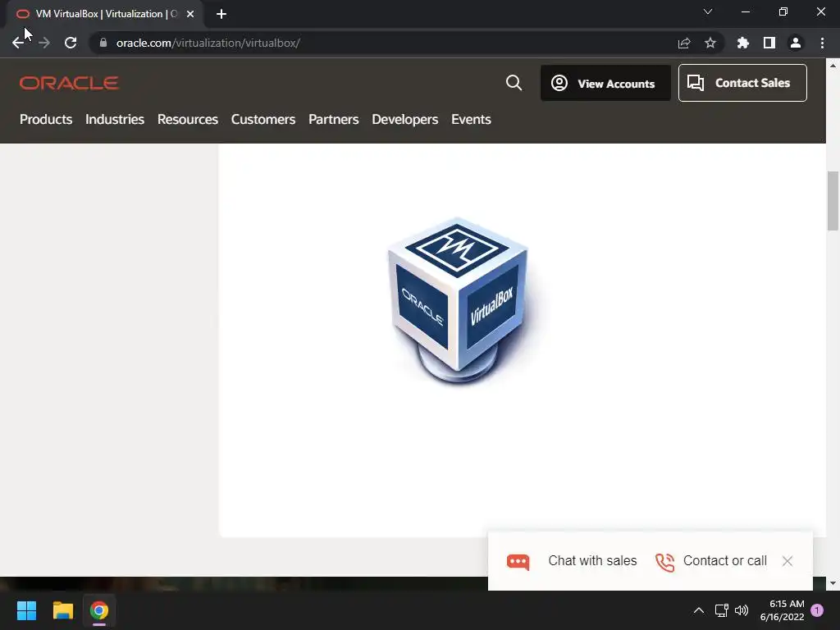Open Oracle site search magnifier

pyautogui.click(x=514, y=83)
